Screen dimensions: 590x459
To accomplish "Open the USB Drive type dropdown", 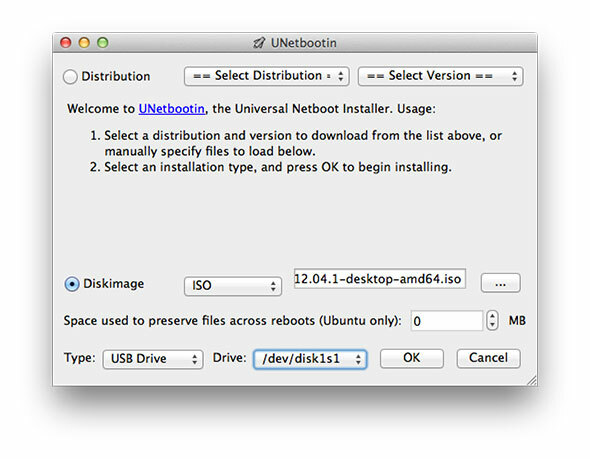I will coord(153,359).
